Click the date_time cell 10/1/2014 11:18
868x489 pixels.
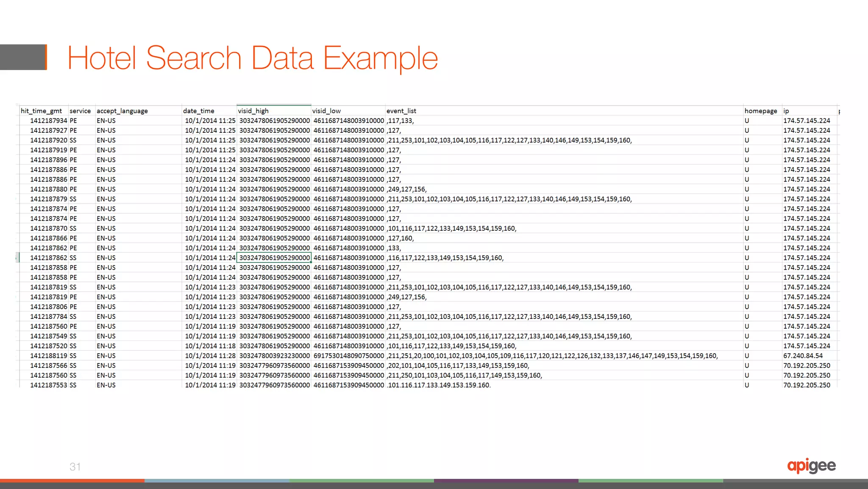pos(209,346)
